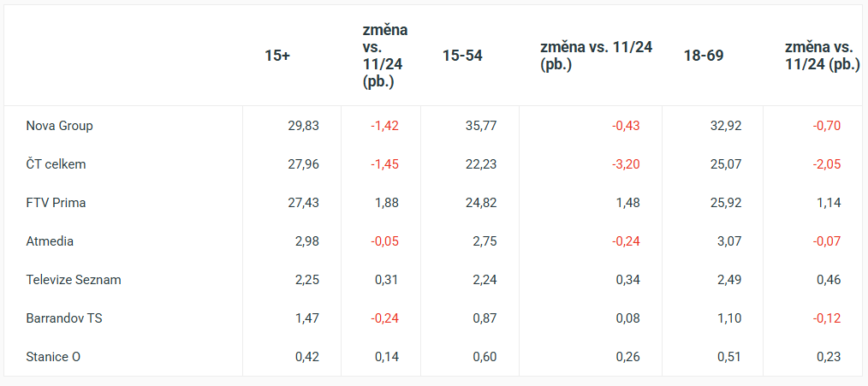Click the 15+ column header
868x386 pixels.
pyautogui.click(x=277, y=56)
